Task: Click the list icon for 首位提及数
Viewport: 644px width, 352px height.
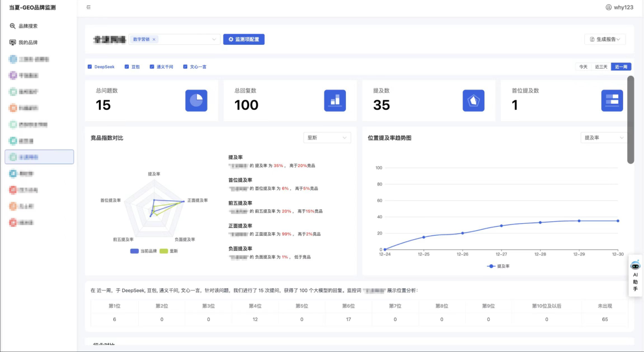Action: pos(612,100)
